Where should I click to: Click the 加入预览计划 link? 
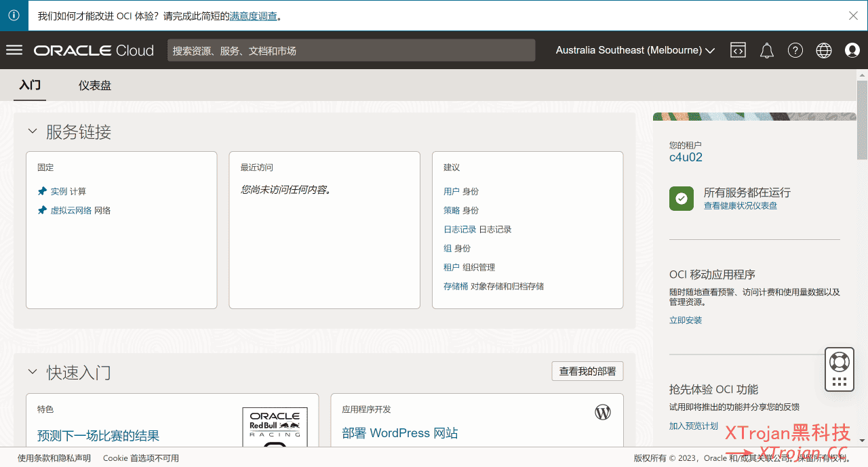(x=694, y=426)
